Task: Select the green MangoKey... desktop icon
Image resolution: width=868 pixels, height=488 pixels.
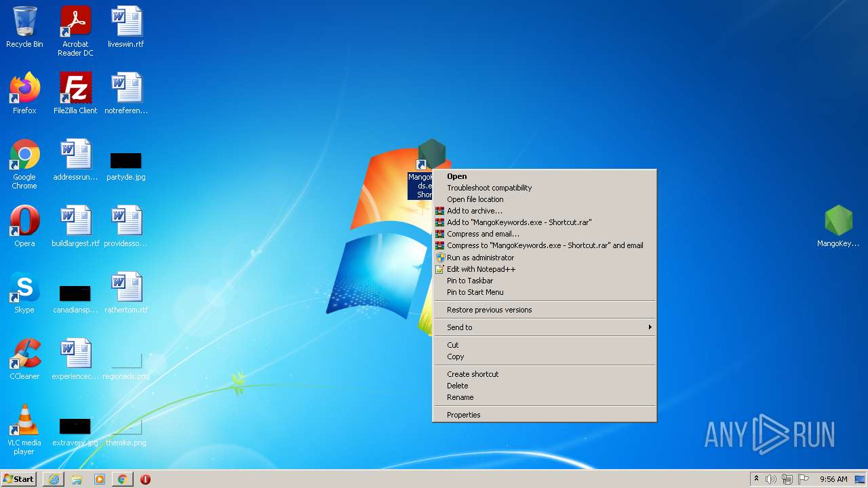Action: pyautogui.click(x=838, y=226)
